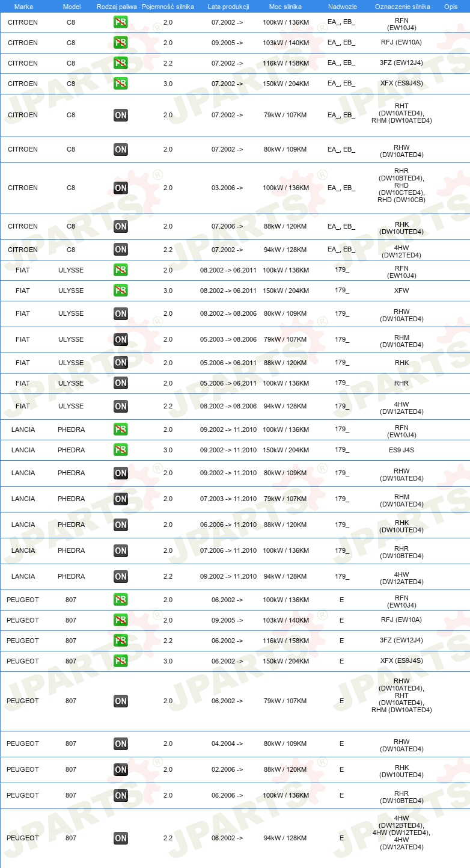Click EA_, EB_ body cell in Citroen 3.0 row
Viewport: 470px width, 868px height.
click(x=341, y=84)
